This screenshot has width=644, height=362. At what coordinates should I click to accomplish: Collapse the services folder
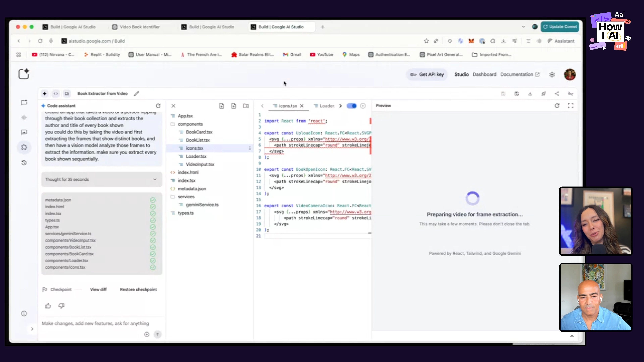(186, 197)
